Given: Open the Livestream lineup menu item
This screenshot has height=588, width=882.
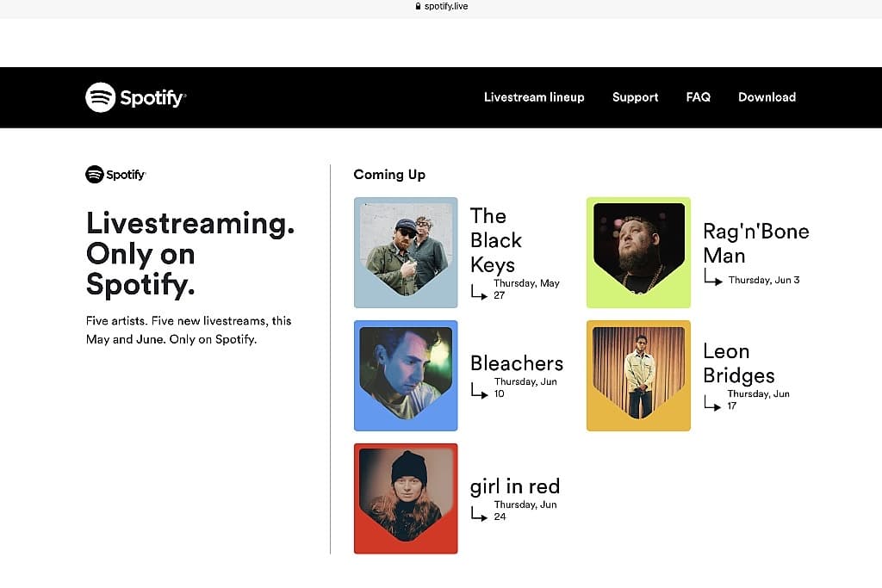Looking at the screenshot, I should click(x=534, y=97).
